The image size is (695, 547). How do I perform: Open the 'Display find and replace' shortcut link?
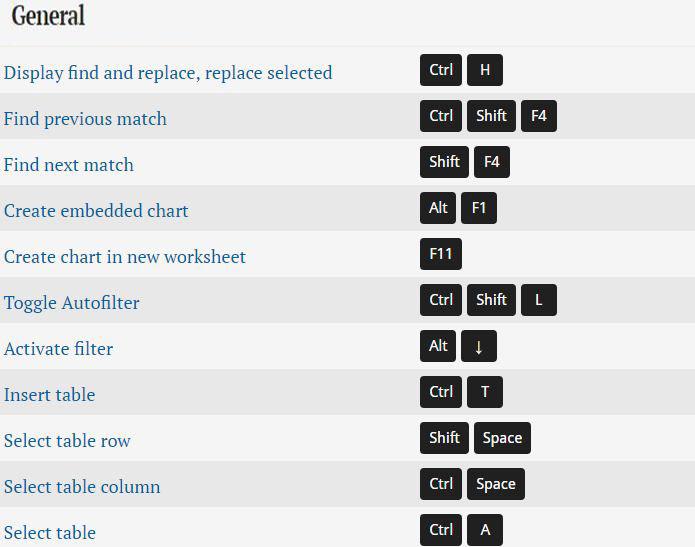click(168, 73)
